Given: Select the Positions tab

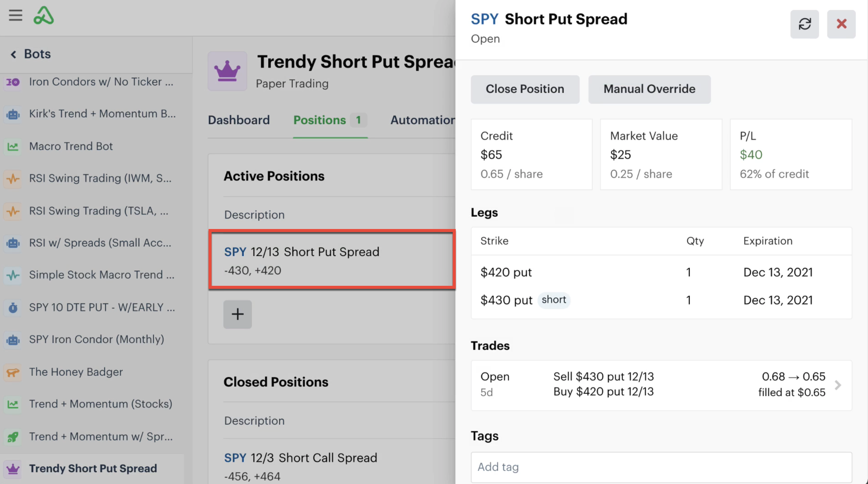Looking at the screenshot, I should pos(330,120).
